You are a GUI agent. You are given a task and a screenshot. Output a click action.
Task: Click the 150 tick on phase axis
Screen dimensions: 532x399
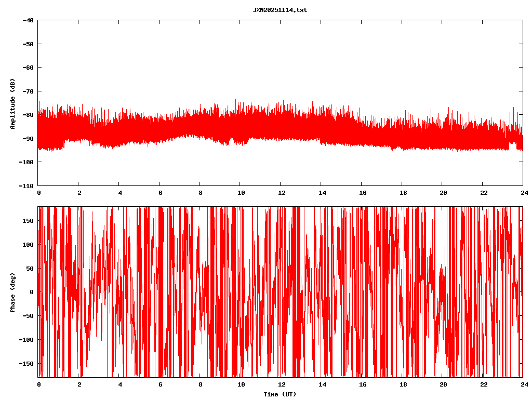coord(28,221)
